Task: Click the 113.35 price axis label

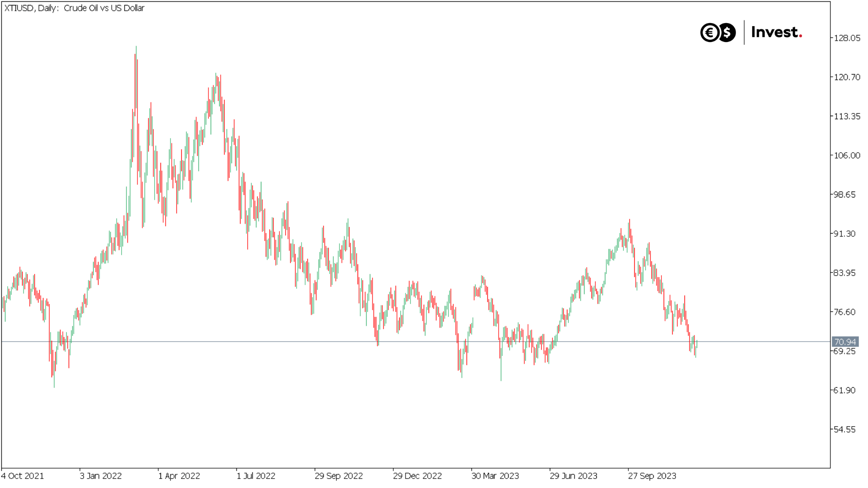Action: 847,117
